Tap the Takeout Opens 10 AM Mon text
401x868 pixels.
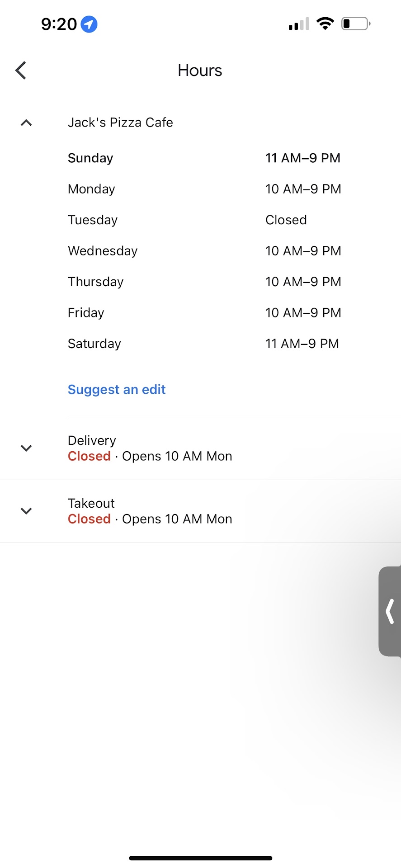(x=177, y=519)
